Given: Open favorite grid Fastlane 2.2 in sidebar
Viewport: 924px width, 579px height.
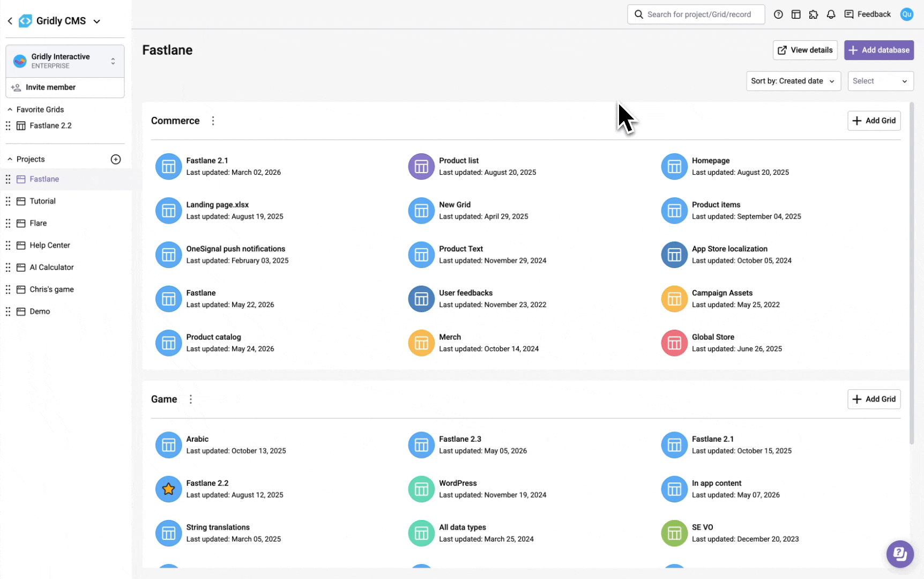Looking at the screenshot, I should (x=50, y=125).
